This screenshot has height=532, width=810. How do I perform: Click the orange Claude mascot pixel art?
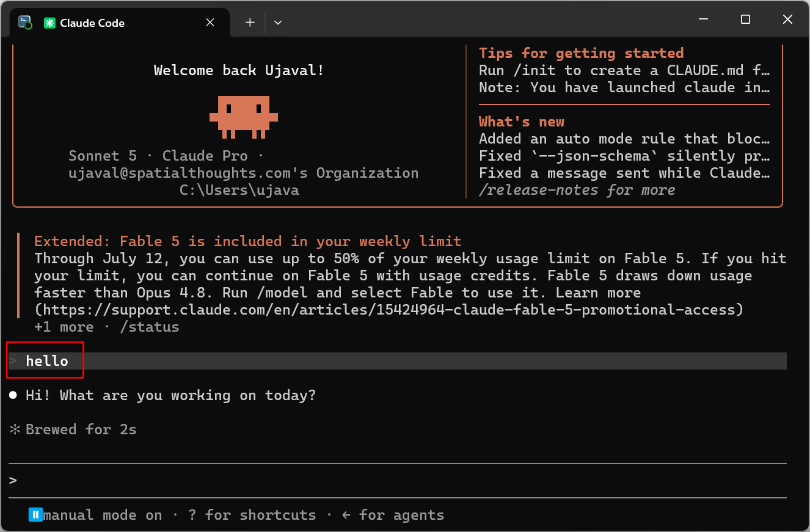click(244, 117)
